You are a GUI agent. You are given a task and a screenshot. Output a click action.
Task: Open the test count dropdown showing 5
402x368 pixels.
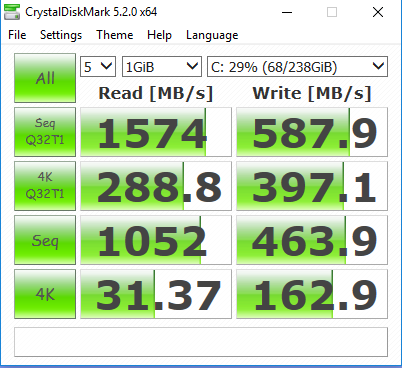[98, 67]
